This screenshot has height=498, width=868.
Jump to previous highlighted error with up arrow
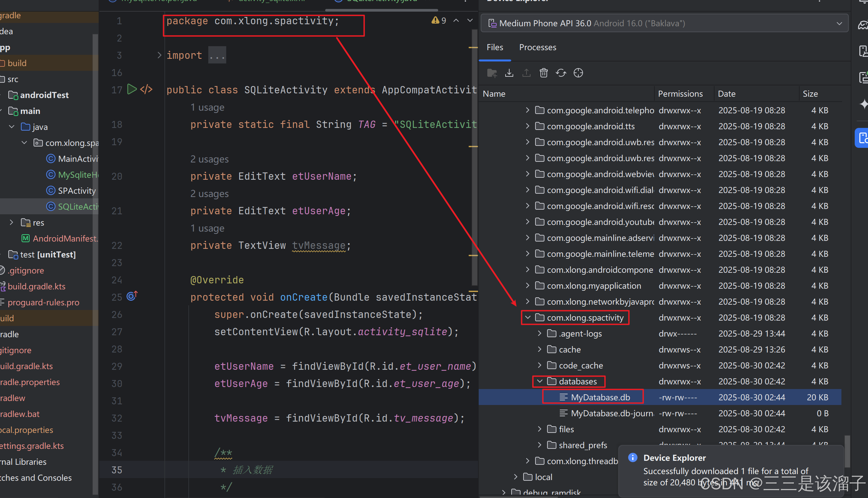[x=456, y=20]
